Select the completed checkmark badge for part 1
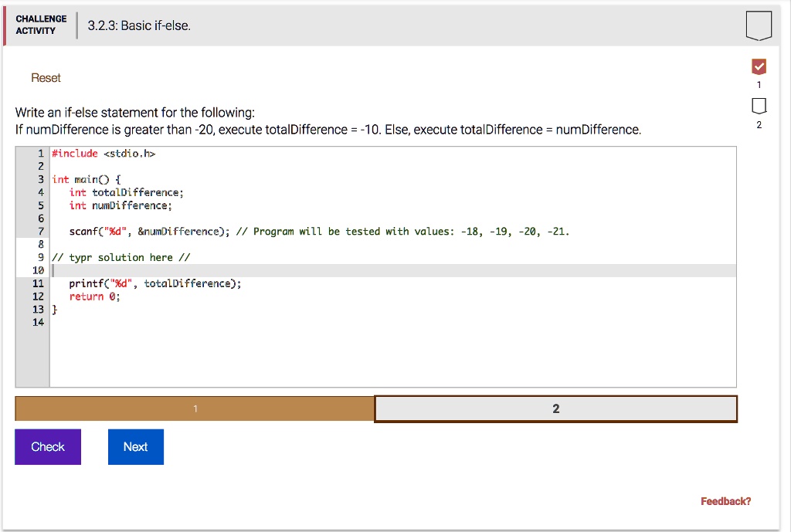The image size is (791, 532). coord(759,66)
